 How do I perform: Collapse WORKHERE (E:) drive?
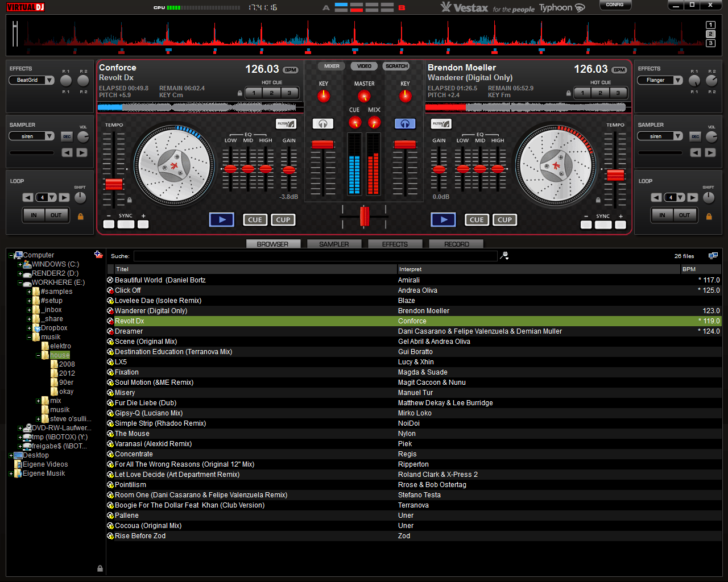20,282
